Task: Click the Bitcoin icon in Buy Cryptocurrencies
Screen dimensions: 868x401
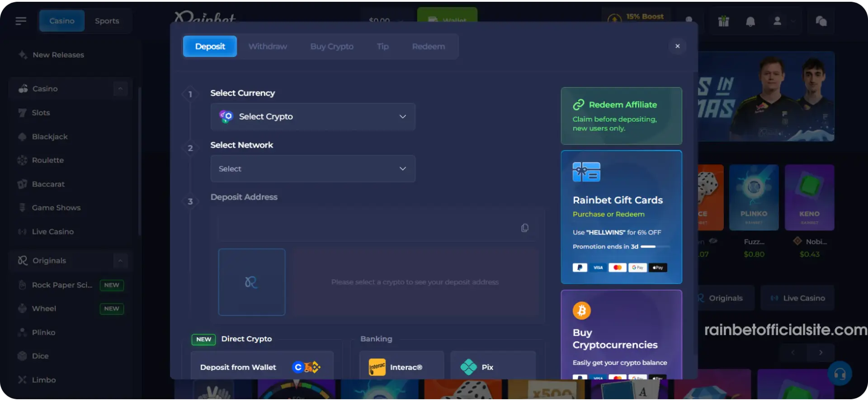Action: (x=582, y=310)
